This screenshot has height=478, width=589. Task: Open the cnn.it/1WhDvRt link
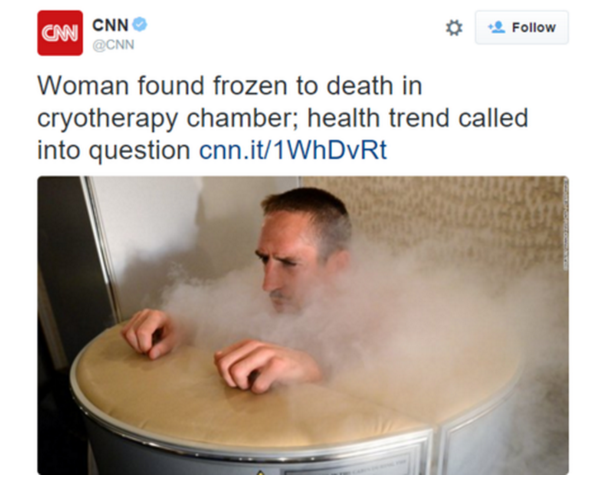[x=293, y=150]
